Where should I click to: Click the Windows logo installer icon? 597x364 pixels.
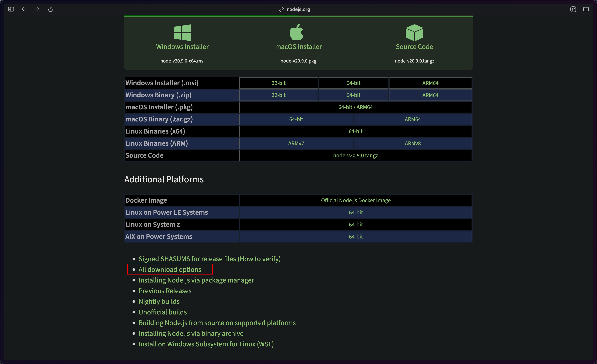pyautogui.click(x=182, y=32)
